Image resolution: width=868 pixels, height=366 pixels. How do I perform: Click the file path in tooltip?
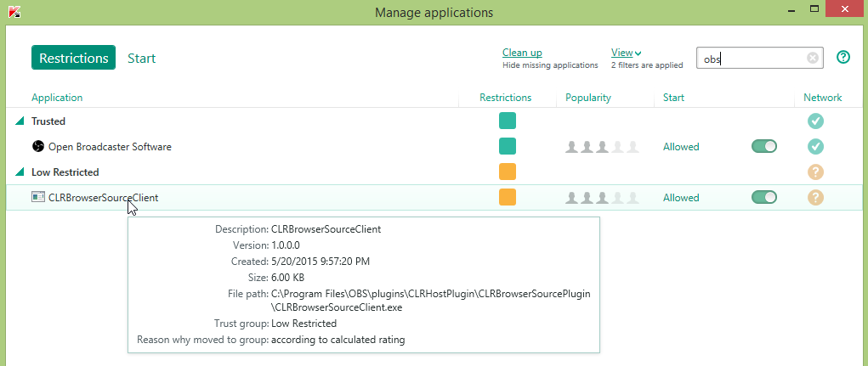pos(431,301)
